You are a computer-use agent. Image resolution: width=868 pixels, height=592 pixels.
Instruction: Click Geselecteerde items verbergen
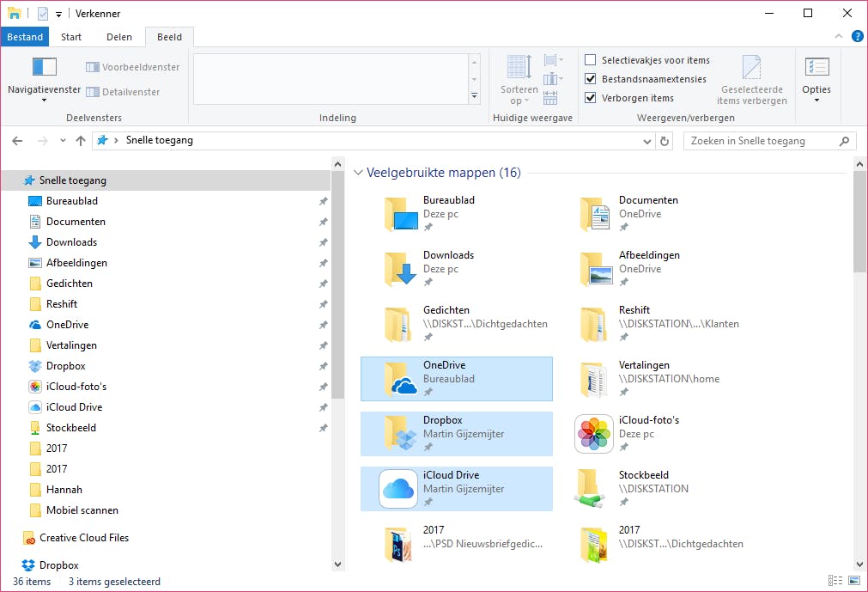pos(752,80)
